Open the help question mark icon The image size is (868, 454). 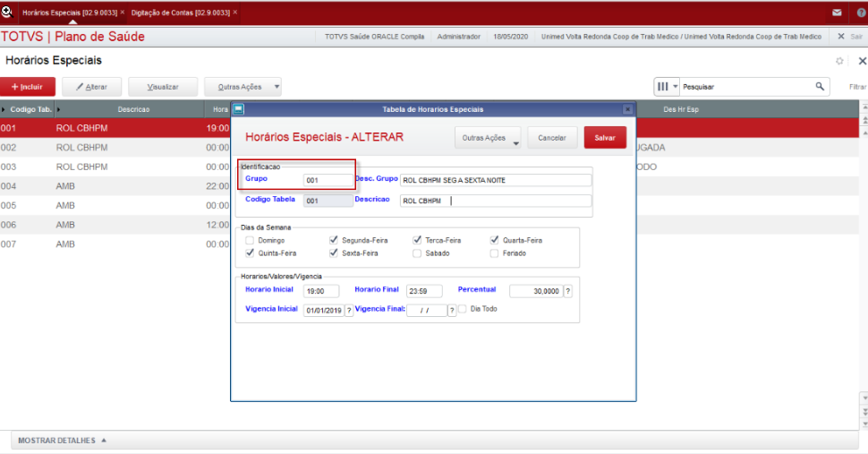tap(862, 13)
